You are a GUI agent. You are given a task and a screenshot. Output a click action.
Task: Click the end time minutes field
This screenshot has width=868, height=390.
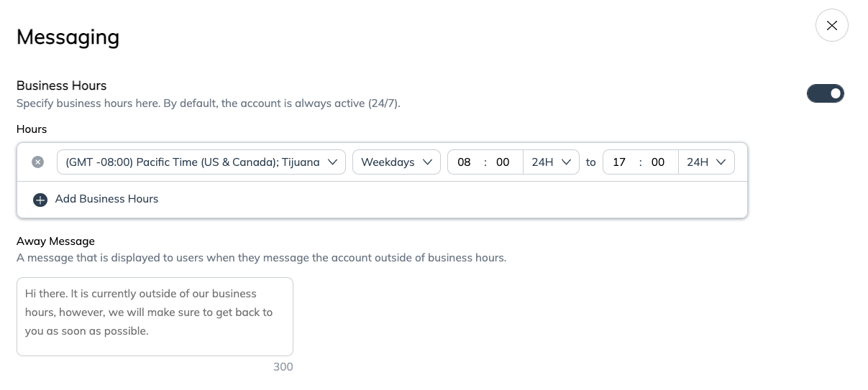pyautogui.click(x=658, y=162)
